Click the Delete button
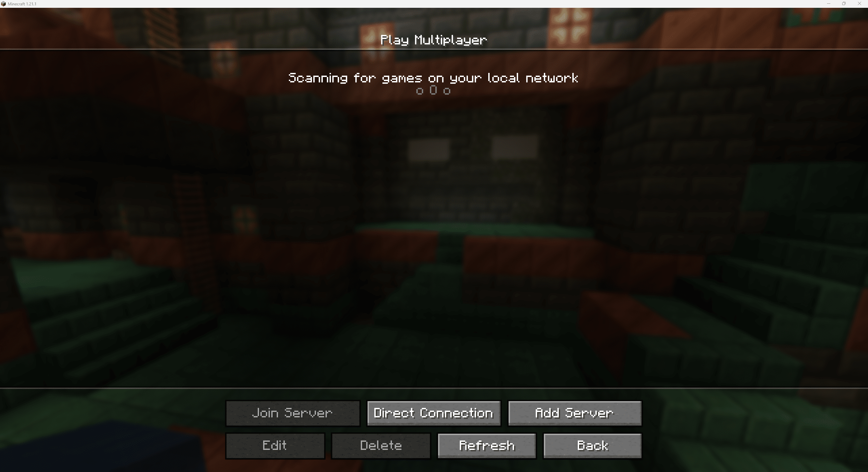The width and height of the screenshot is (868, 472). tap(380, 445)
